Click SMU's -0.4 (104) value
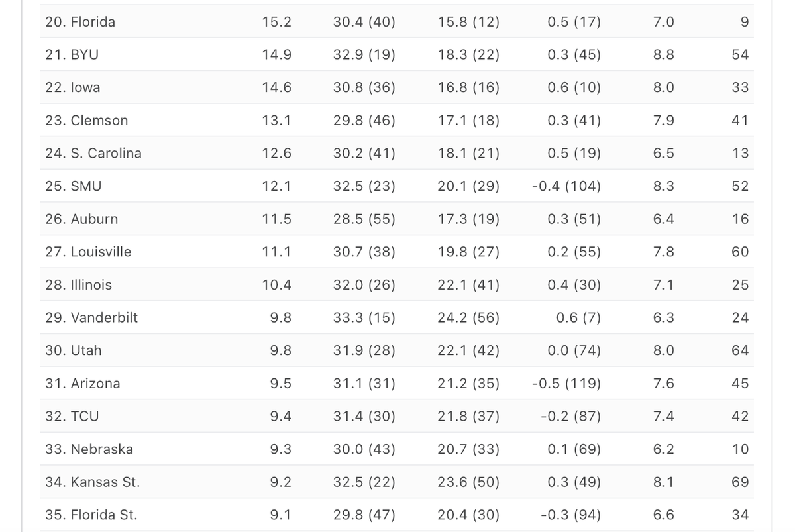The image size is (795, 532). coord(566,186)
